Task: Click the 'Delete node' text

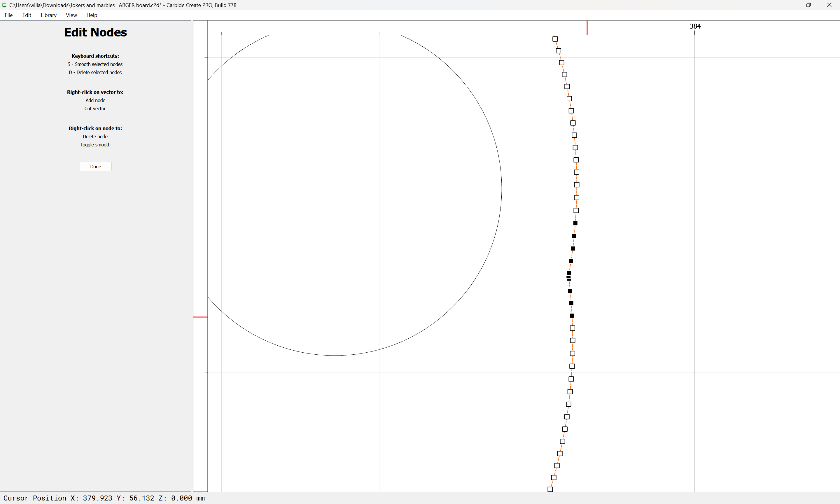Action: [95, 136]
